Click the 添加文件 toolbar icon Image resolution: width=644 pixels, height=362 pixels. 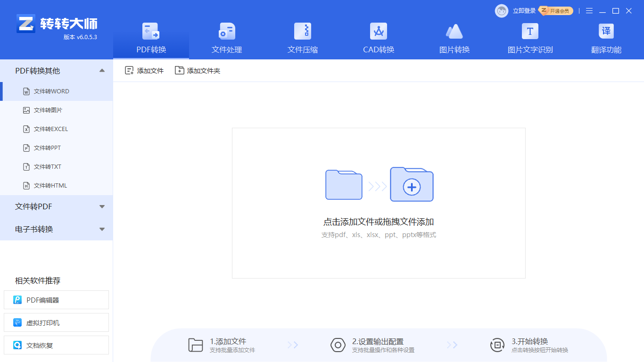pos(129,70)
